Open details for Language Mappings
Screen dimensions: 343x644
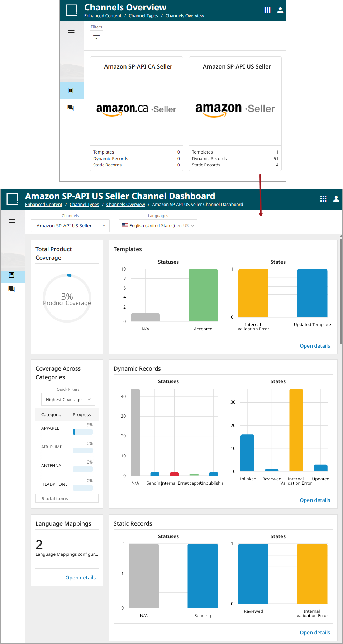point(80,578)
